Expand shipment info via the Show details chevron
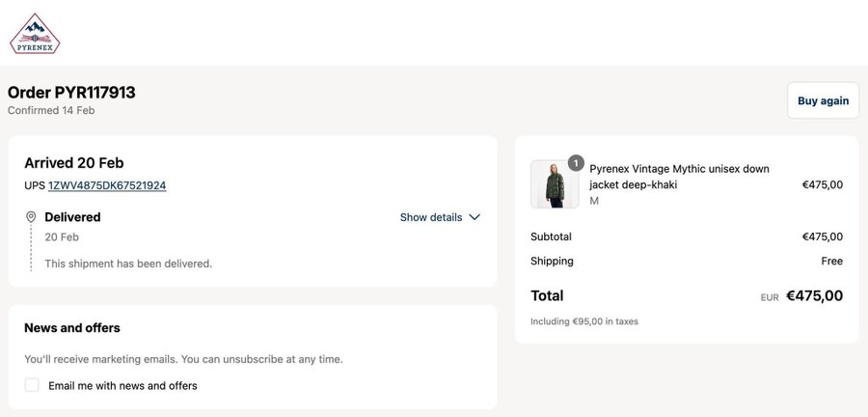868x417 pixels. point(475,217)
